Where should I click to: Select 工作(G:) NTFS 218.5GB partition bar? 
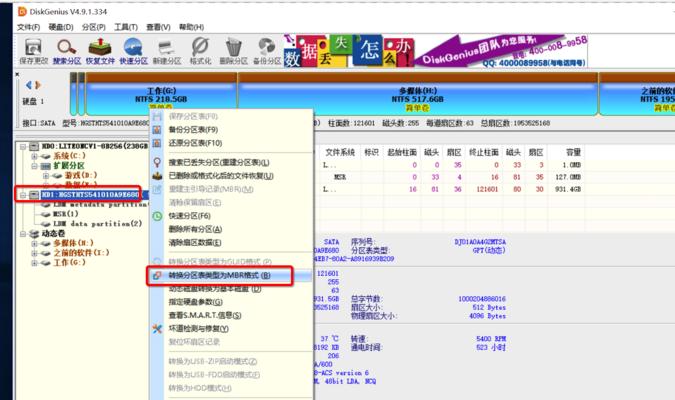coord(161,94)
